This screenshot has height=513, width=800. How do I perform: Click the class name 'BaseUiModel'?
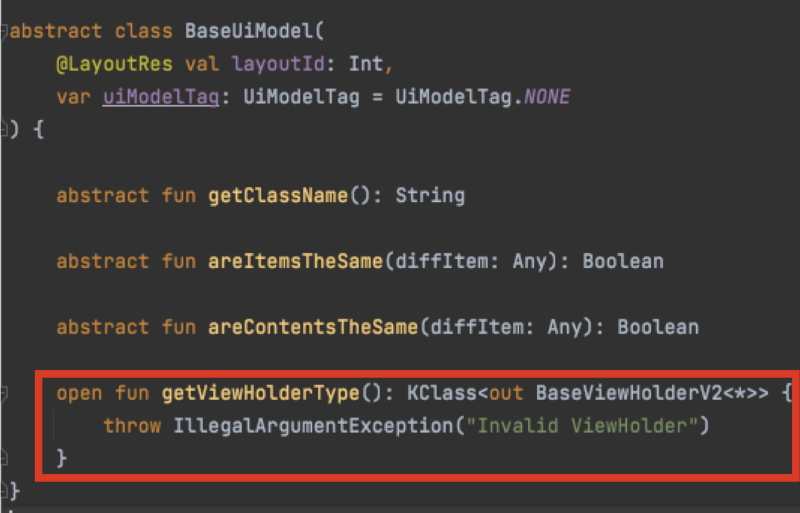[x=249, y=31]
